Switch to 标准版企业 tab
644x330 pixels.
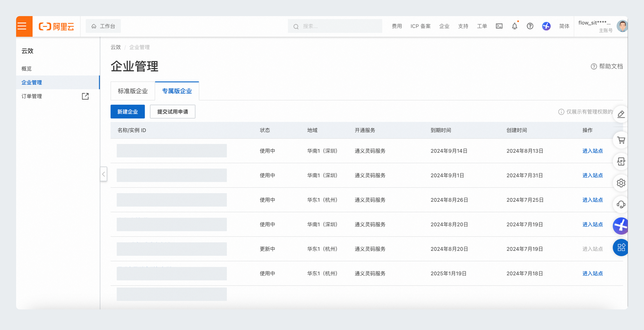[133, 91]
